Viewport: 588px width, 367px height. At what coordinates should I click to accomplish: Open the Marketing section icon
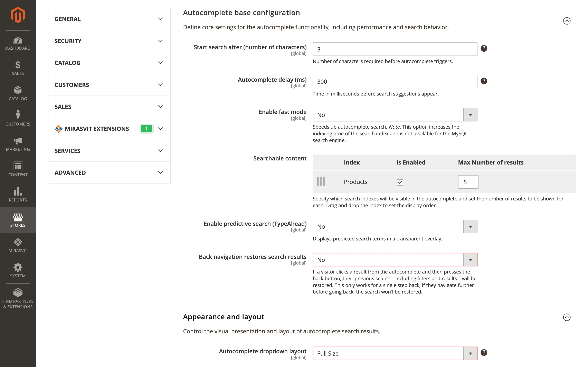18,144
